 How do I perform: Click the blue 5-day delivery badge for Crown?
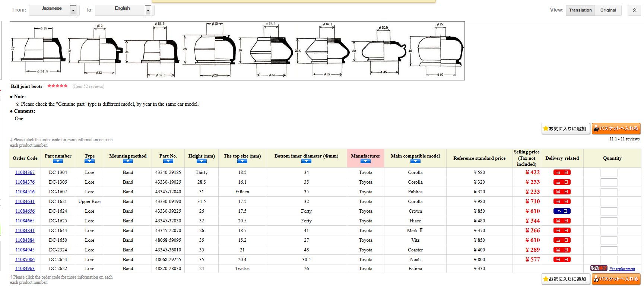562,211
